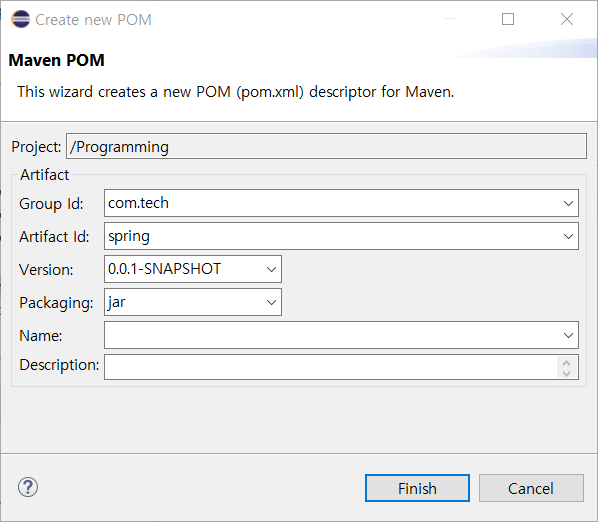This screenshot has width=598, height=522.
Task: Expand the Artifact Id dropdown arrow
Action: pyautogui.click(x=568, y=236)
